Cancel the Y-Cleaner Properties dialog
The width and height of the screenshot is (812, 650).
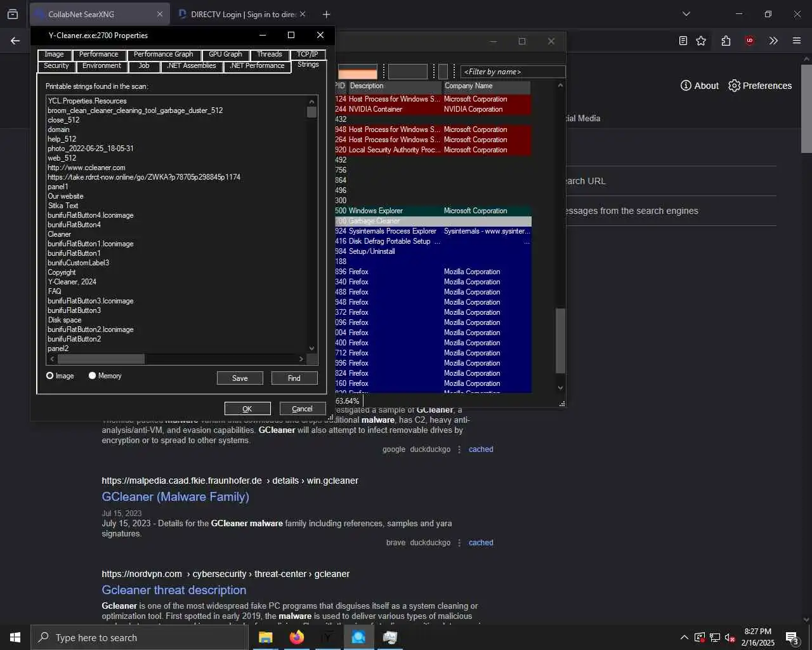(303, 409)
